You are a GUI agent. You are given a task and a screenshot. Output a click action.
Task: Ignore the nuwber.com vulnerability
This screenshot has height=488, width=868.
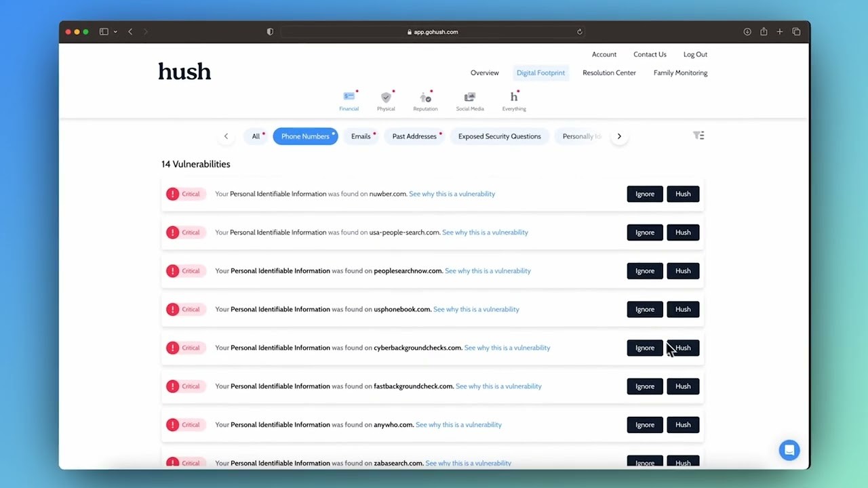point(645,194)
